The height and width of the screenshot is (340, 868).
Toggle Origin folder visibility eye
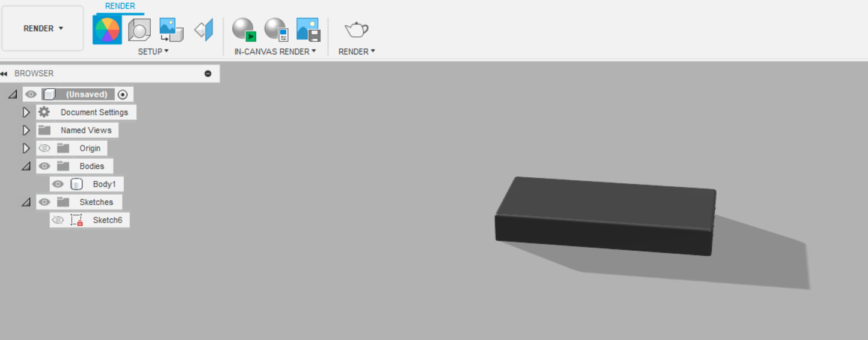44,148
